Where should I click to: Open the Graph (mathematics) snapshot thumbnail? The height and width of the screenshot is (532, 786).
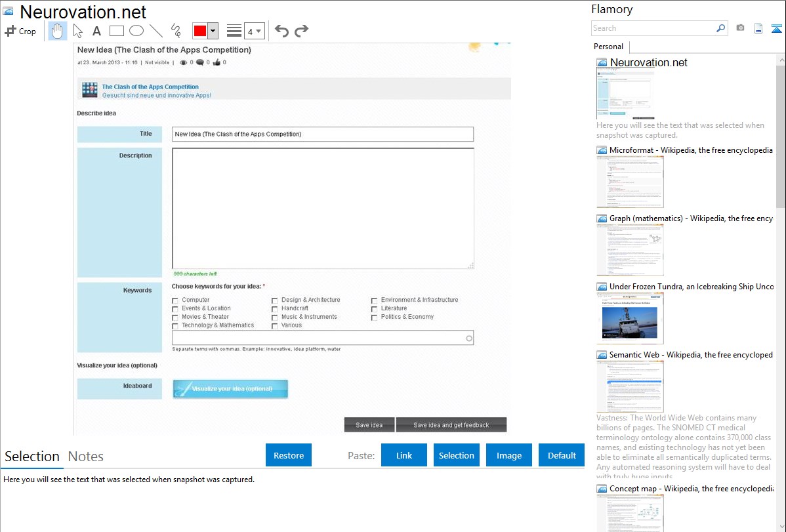click(630, 250)
